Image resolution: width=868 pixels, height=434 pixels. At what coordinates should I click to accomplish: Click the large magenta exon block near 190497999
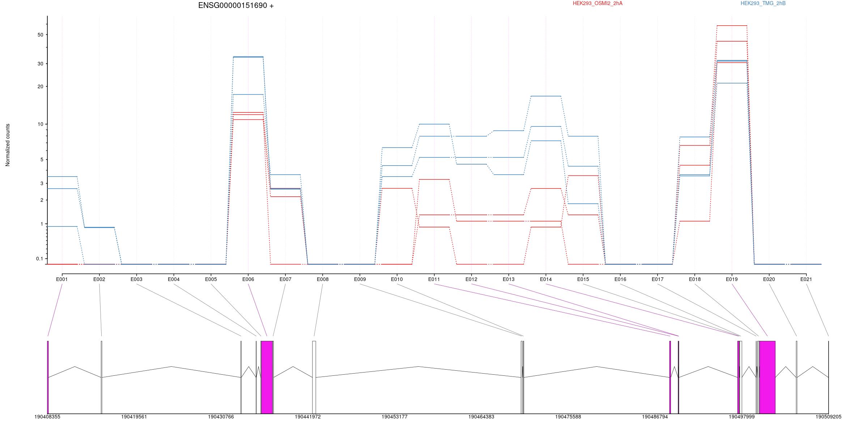(767, 377)
